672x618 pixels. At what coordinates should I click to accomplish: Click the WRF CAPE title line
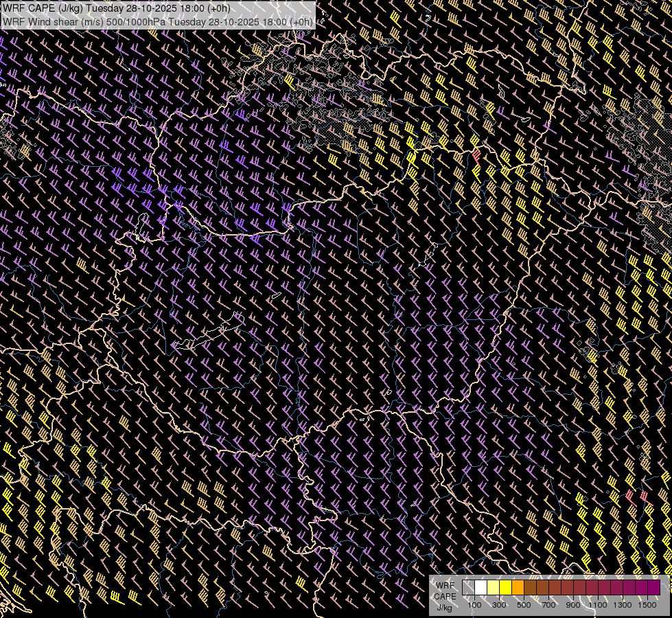pos(117,8)
